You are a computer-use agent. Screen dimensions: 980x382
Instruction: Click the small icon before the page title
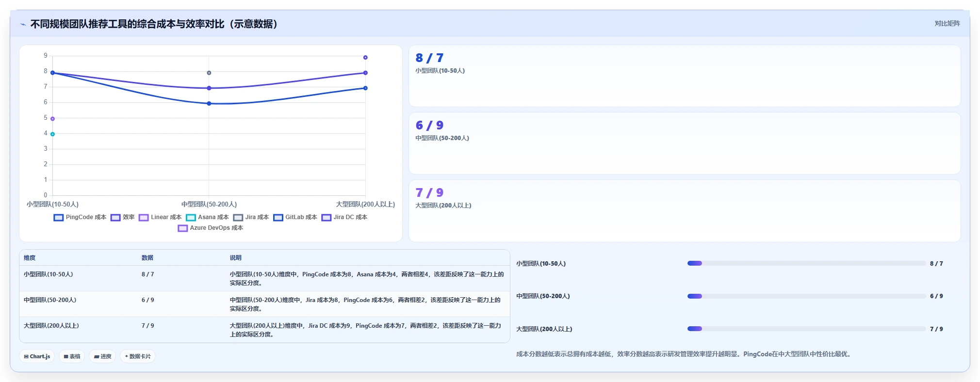click(x=23, y=24)
